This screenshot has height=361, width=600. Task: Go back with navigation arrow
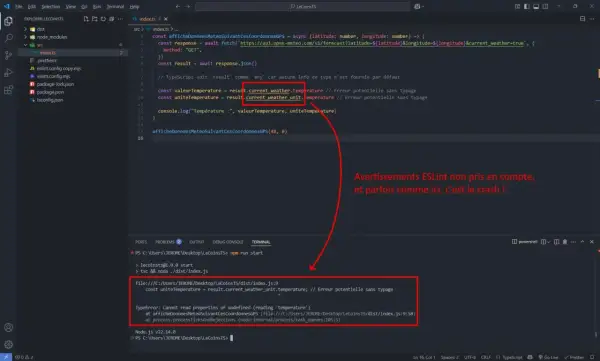tap(178, 7)
